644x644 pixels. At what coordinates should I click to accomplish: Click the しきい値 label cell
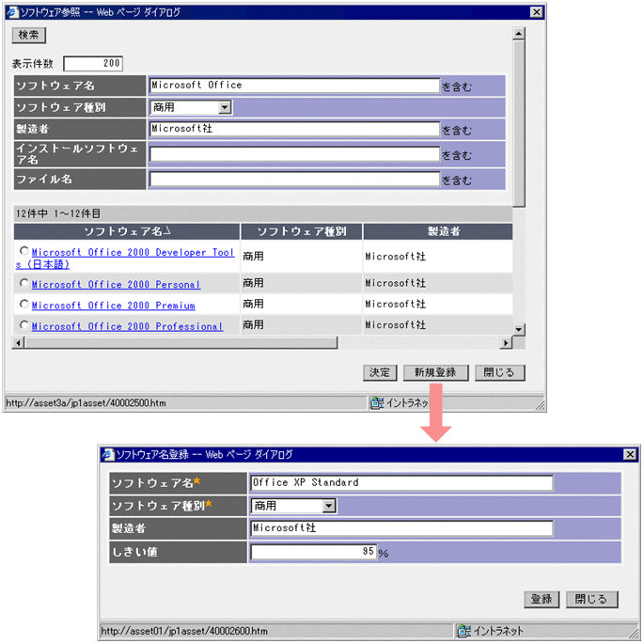(178, 552)
